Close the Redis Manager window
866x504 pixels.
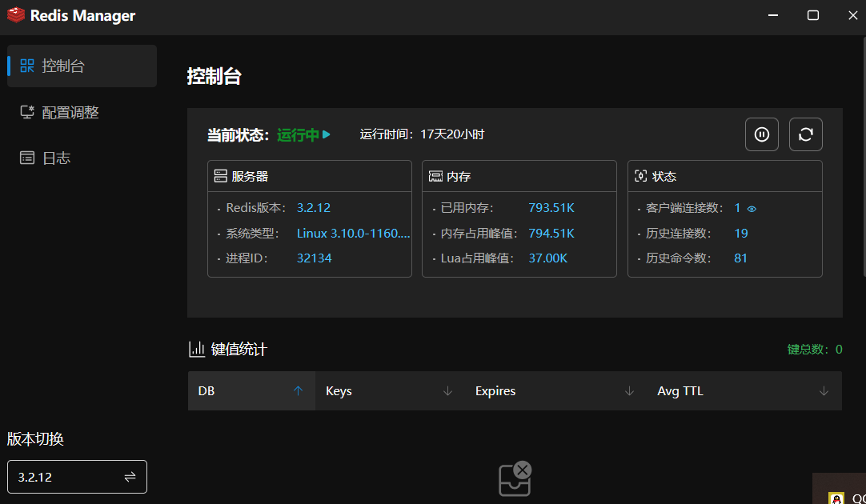point(852,15)
